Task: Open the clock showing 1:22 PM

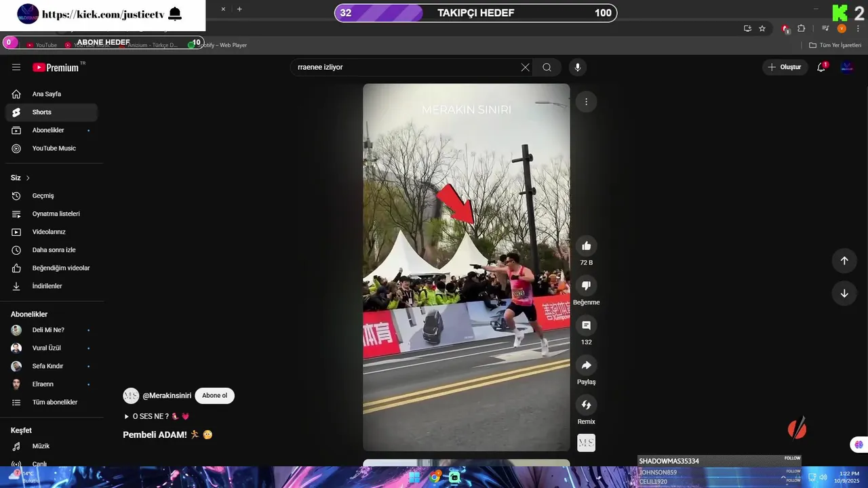Action: [849, 477]
